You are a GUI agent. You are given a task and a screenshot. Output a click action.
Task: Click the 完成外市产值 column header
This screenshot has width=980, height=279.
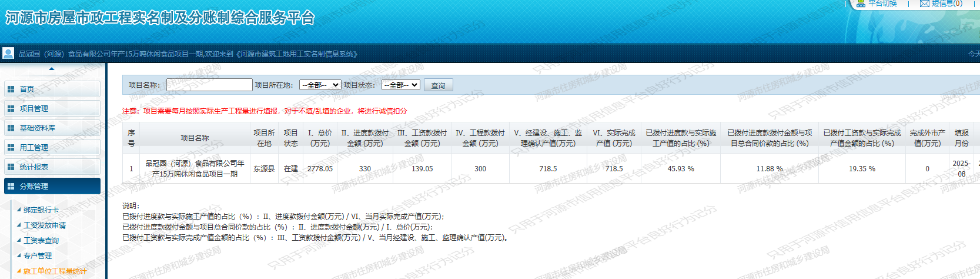pyautogui.click(x=927, y=138)
